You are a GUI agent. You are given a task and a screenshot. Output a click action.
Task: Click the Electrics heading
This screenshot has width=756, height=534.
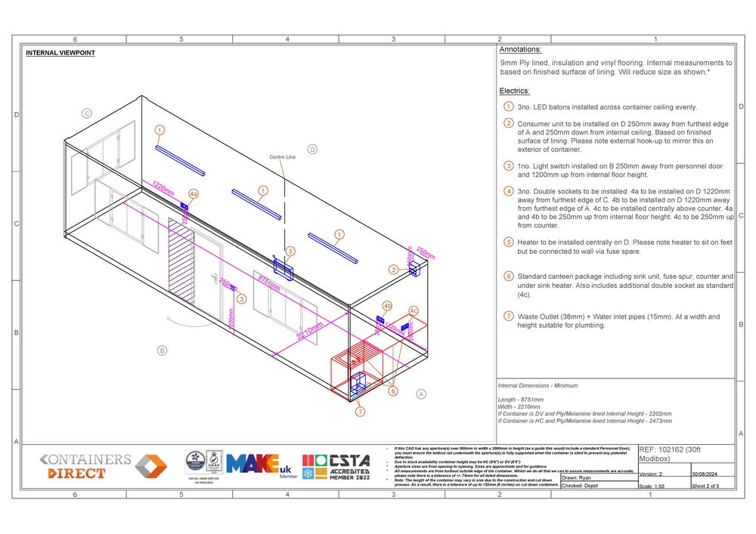(514, 90)
